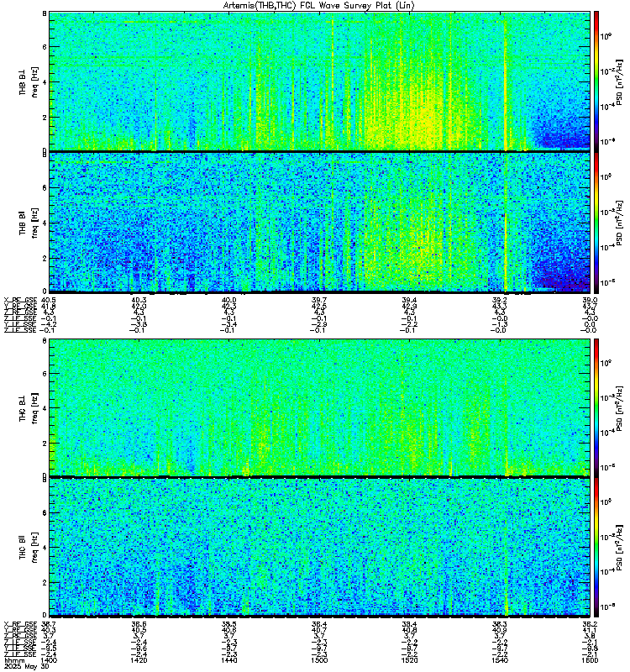
Task: Click the 1420 time tick label
Action: [139, 660]
